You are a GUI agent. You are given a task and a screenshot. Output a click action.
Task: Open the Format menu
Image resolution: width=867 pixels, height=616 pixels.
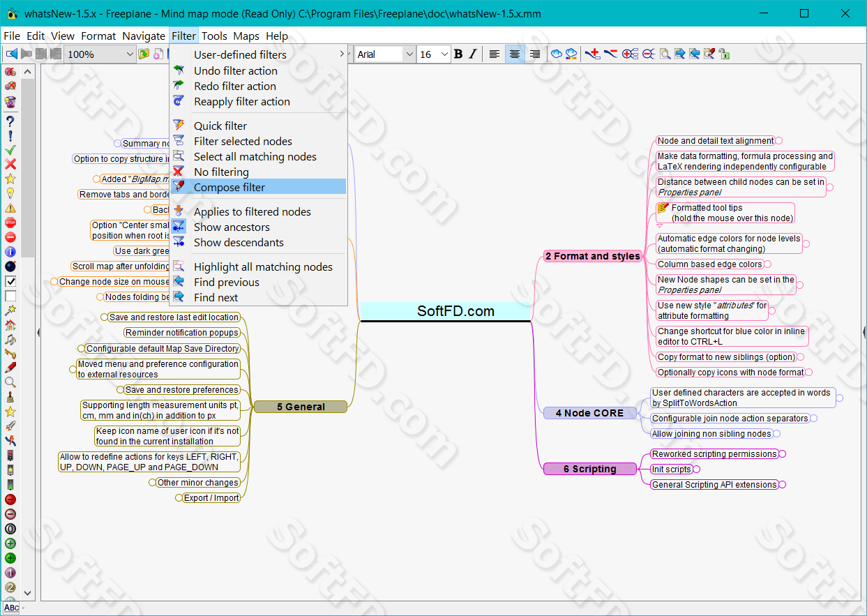coord(98,36)
